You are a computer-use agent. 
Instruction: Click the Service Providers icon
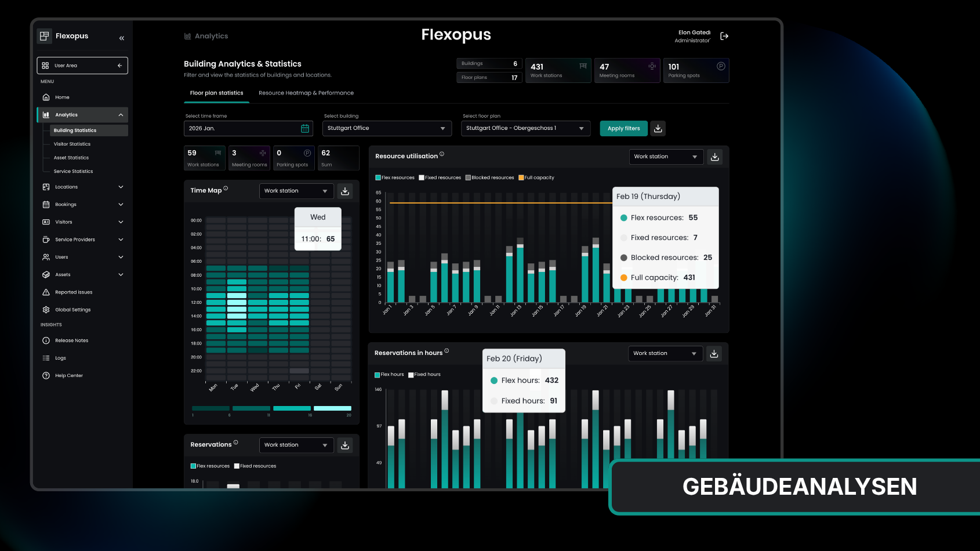click(x=46, y=240)
